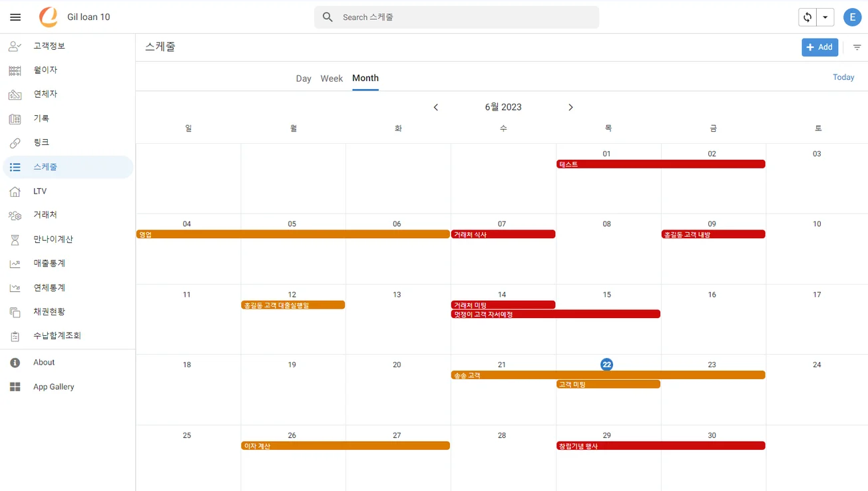
Task: Sync the app with refresh icon
Action: (x=807, y=17)
